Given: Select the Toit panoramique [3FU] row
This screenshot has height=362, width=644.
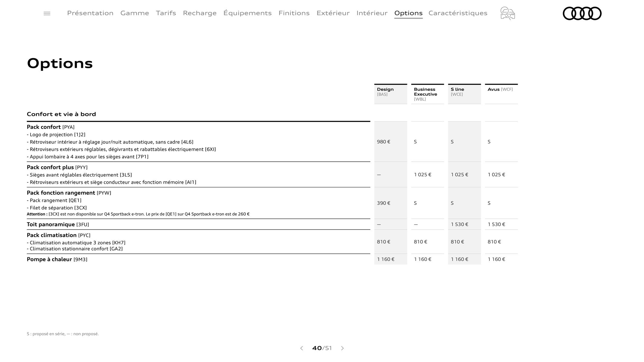Looking at the screenshot, I should pos(198,224).
